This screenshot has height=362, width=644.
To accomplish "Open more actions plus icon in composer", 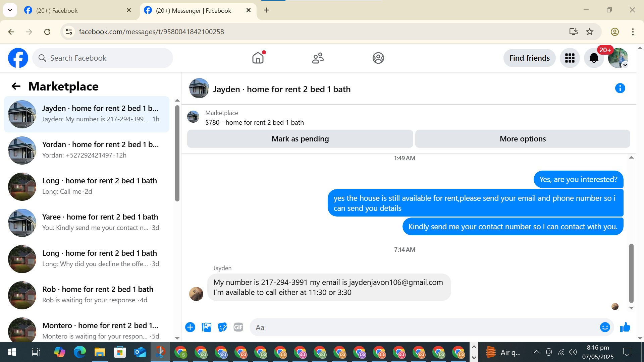I will (190, 327).
